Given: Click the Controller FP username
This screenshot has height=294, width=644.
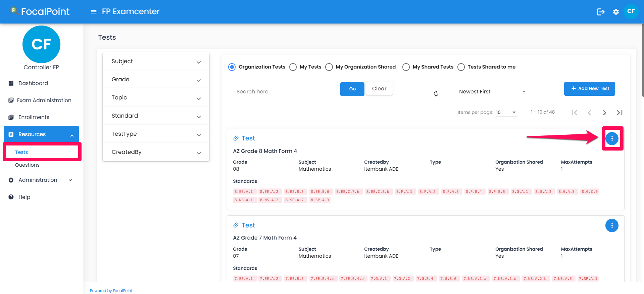Looking at the screenshot, I should tap(41, 67).
